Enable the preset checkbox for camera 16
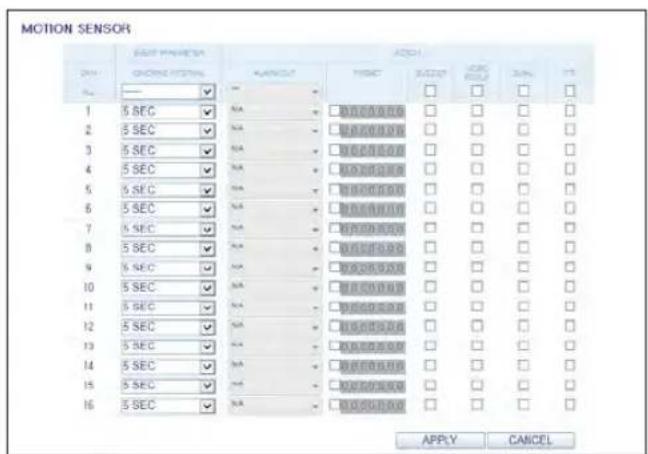This screenshot has width=648, height=454. 334,405
